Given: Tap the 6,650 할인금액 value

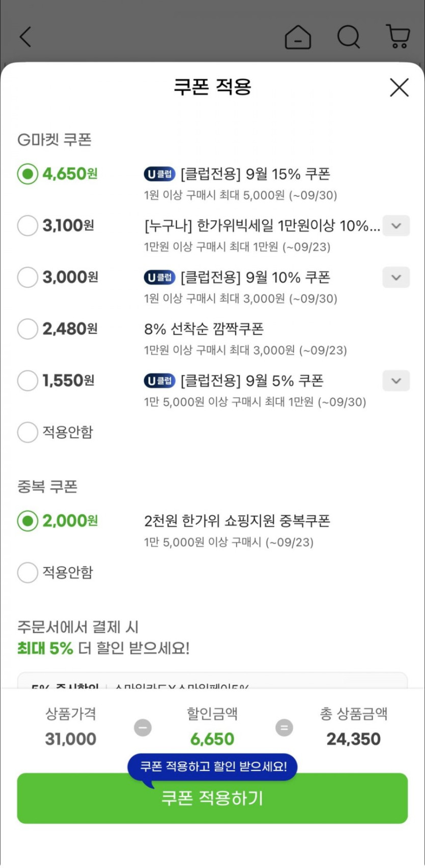Looking at the screenshot, I should [x=212, y=739].
